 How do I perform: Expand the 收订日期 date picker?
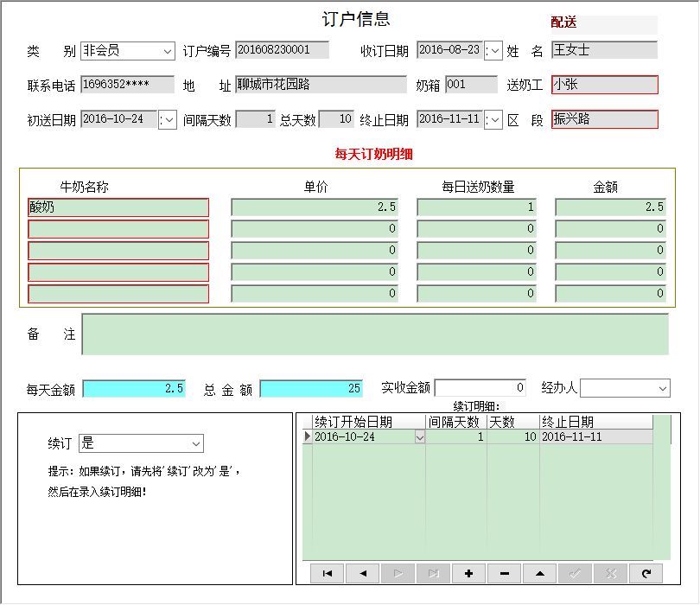click(x=493, y=51)
